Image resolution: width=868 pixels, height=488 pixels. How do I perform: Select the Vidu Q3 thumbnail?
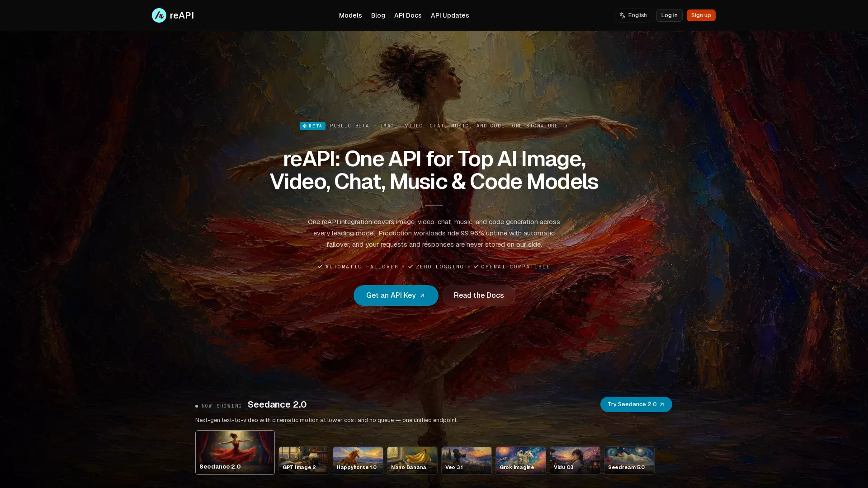(x=575, y=460)
